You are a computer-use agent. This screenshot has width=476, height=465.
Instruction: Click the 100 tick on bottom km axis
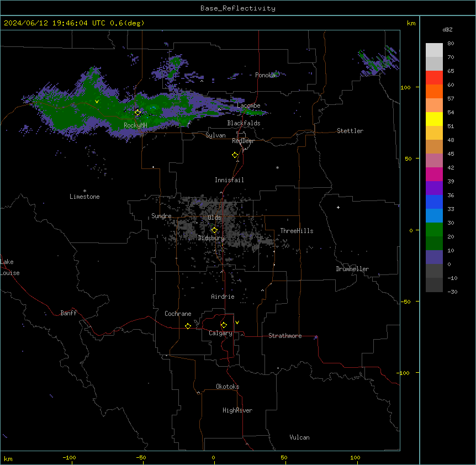[x=355, y=457]
